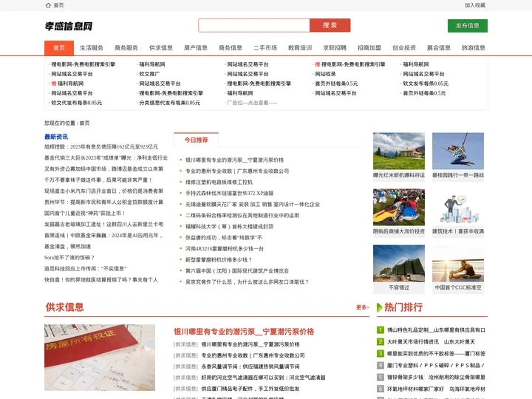Image resolution: width=532 pixels, height=399 pixels.
Task: Open rank 4 厦门专业塑料 item
Action: 436,366
